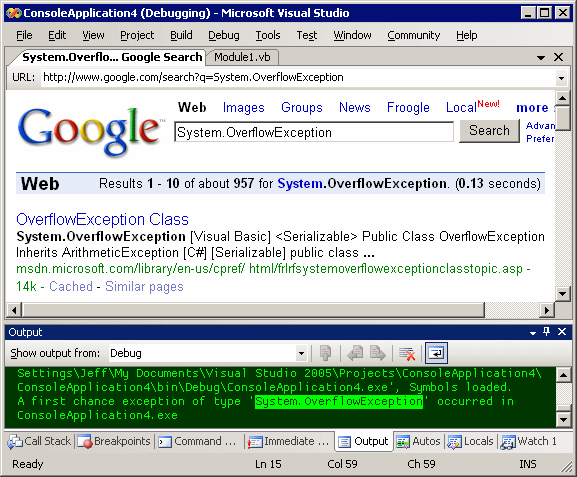Open the Froogle search link

[x=408, y=107]
